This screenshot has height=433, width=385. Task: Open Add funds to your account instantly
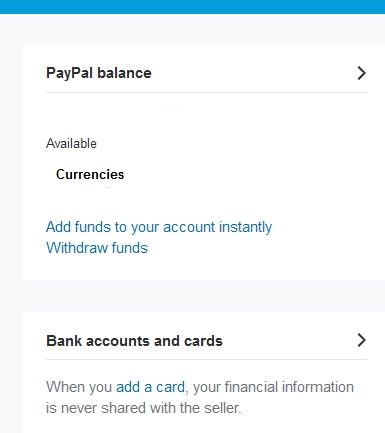point(159,227)
